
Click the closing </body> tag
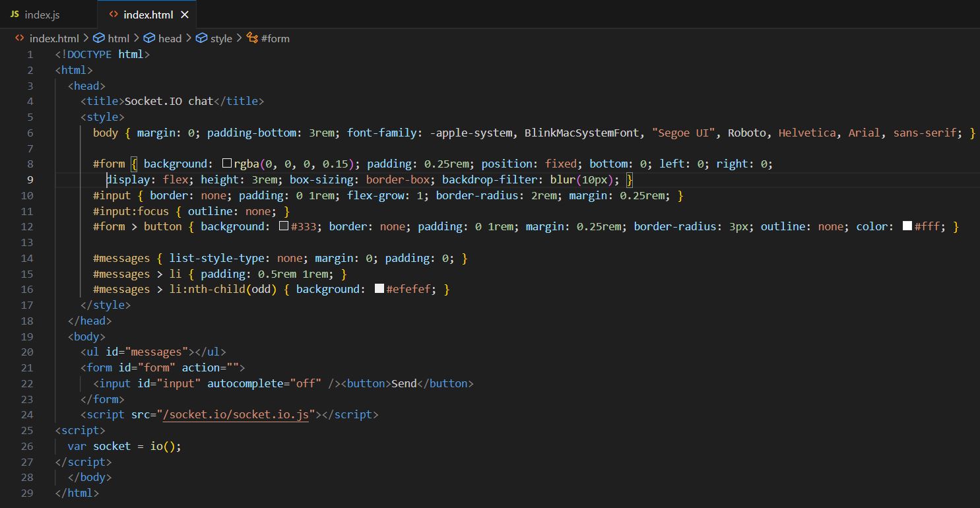click(90, 477)
